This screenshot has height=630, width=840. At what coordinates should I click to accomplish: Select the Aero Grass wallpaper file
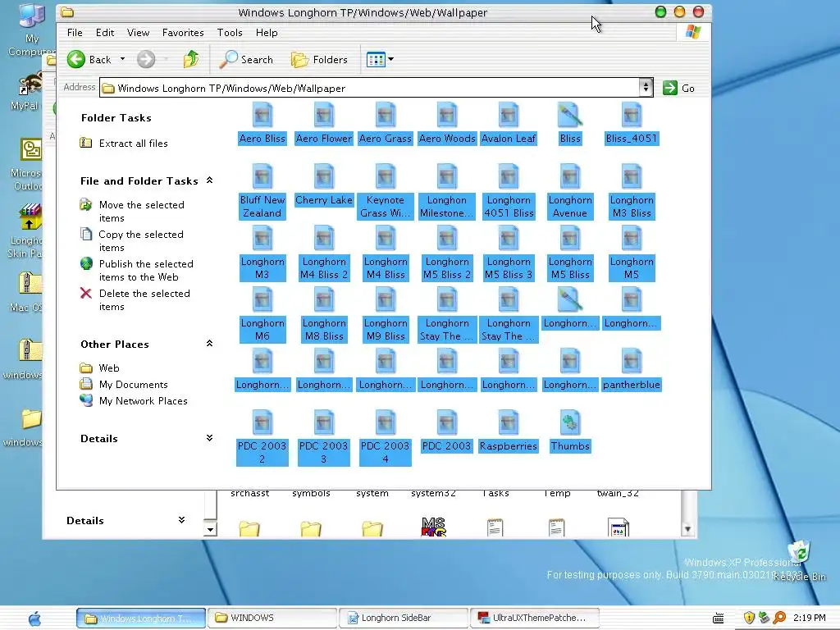(386, 123)
